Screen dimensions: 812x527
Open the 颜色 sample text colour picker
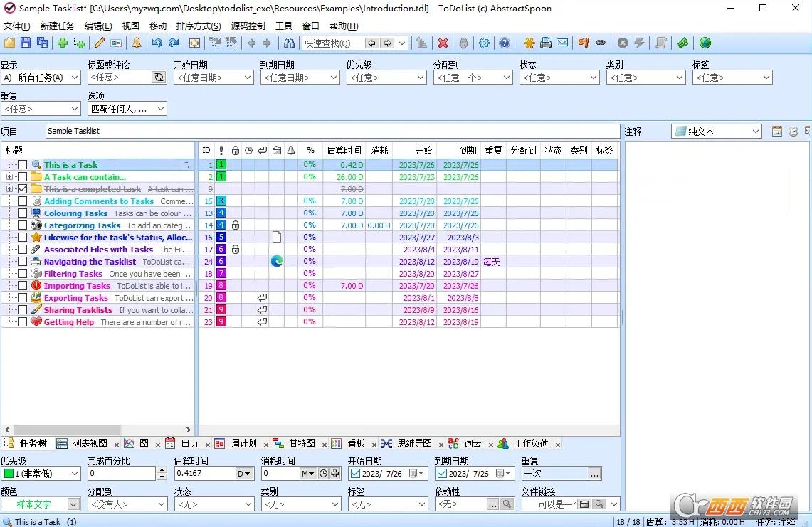pyautogui.click(x=41, y=504)
